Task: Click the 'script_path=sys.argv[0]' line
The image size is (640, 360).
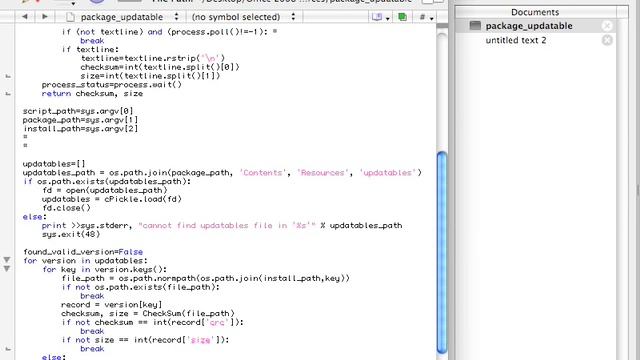Action: (78, 111)
